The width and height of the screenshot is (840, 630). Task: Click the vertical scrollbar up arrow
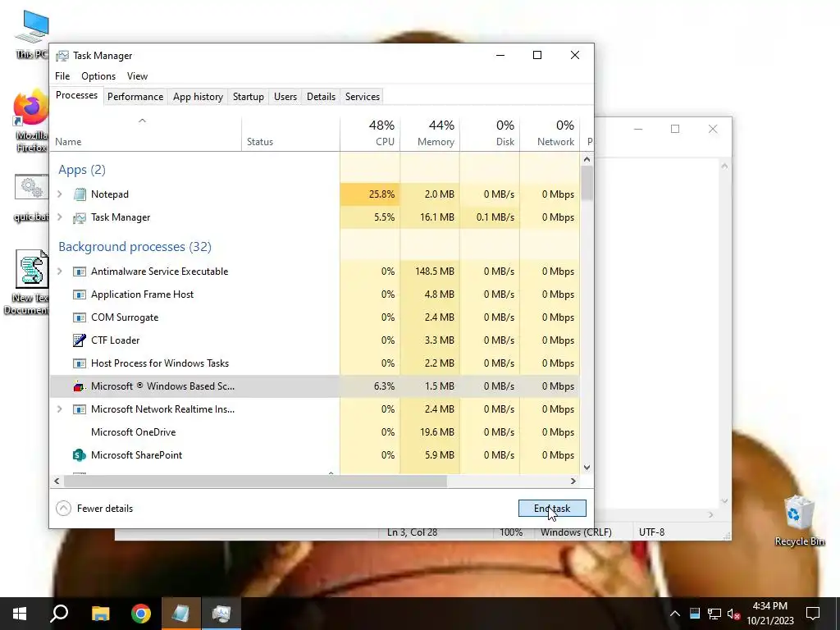587,159
